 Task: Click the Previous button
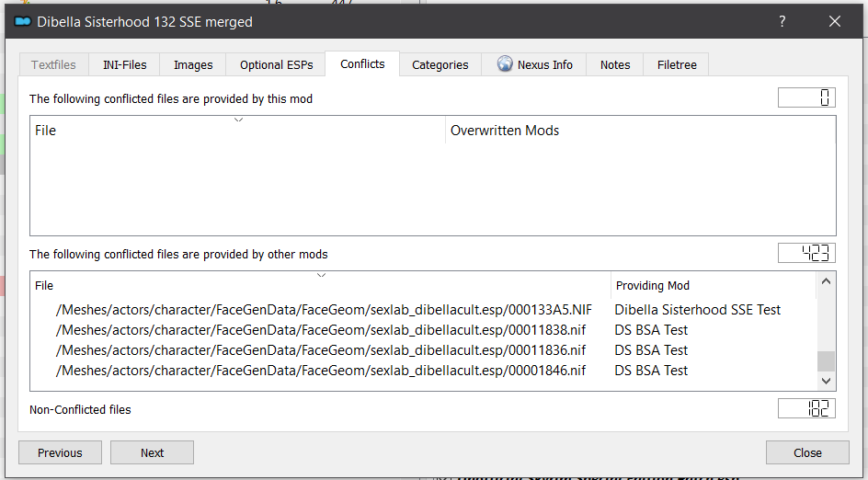click(61, 452)
